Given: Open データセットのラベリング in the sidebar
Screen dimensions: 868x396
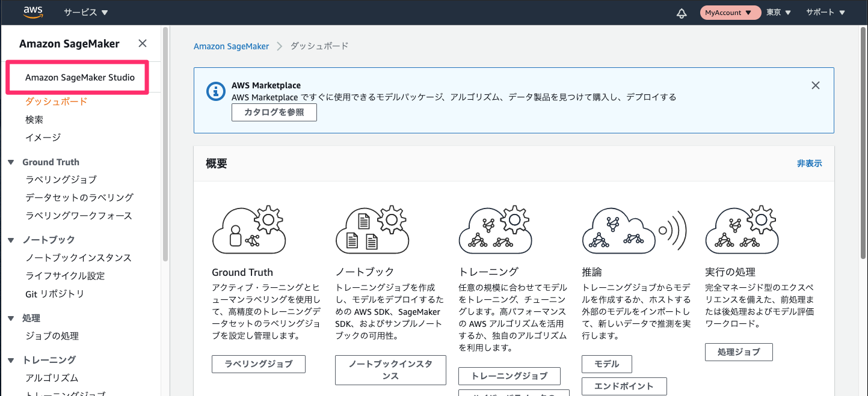Looking at the screenshot, I should pyautogui.click(x=79, y=198).
